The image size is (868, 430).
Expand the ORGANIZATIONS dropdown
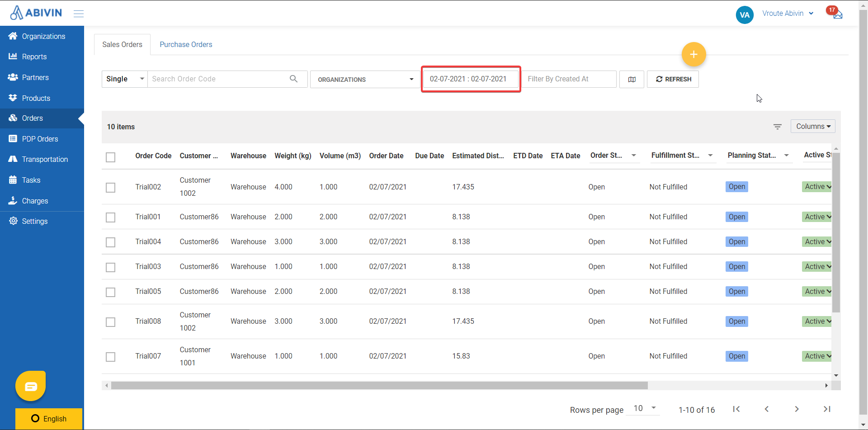(x=365, y=79)
